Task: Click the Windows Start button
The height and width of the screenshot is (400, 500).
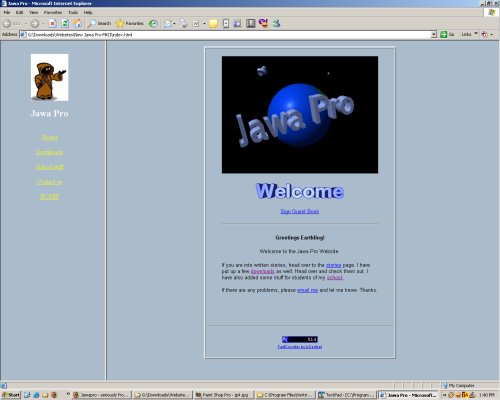Action: (11, 395)
